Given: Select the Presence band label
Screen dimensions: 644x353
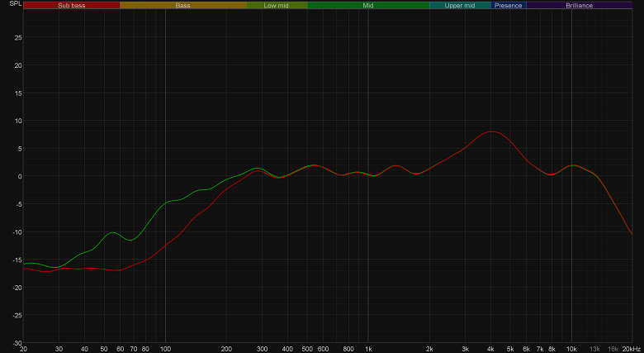Looking at the screenshot, I should click(508, 6).
